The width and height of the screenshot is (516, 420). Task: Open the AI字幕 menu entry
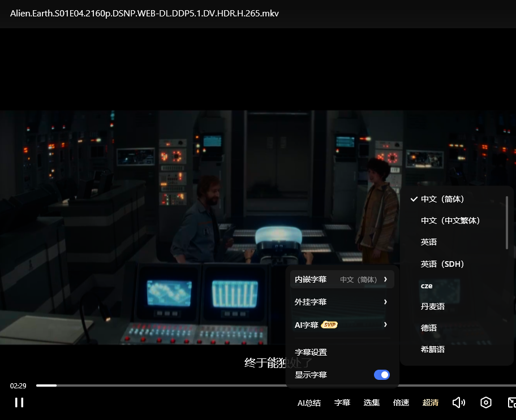point(342,325)
